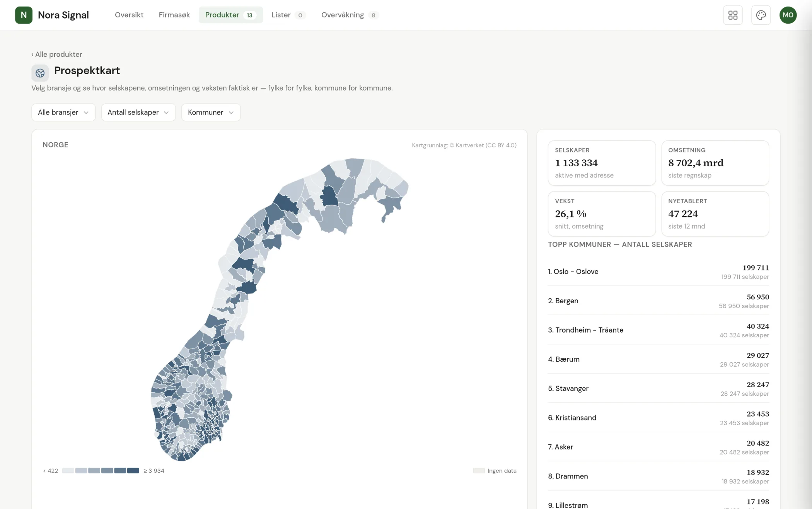The width and height of the screenshot is (812, 509).
Task: Choose the 3. Trondheim - Tråante row
Action: pyautogui.click(x=658, y=330)
